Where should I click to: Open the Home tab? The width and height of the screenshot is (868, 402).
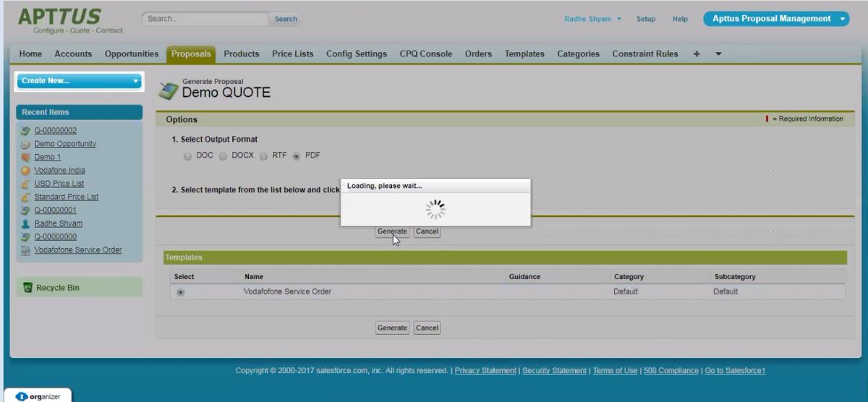tap(30, 54)
